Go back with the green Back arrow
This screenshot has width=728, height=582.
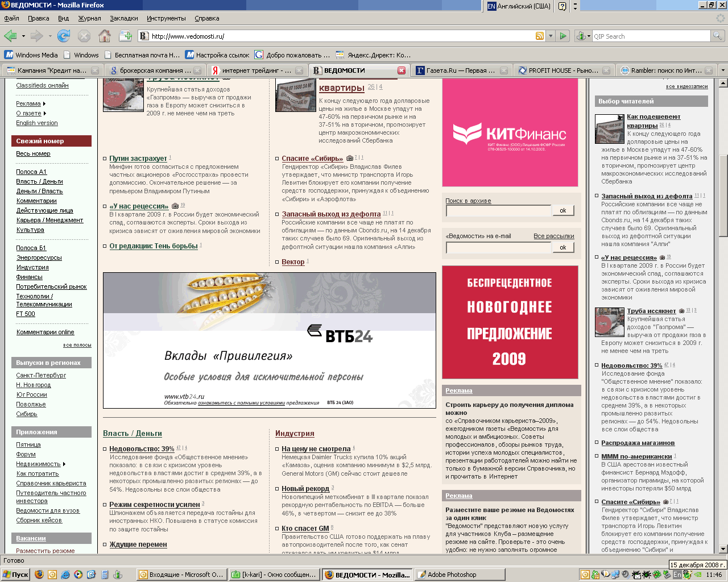tap(10, 36)
